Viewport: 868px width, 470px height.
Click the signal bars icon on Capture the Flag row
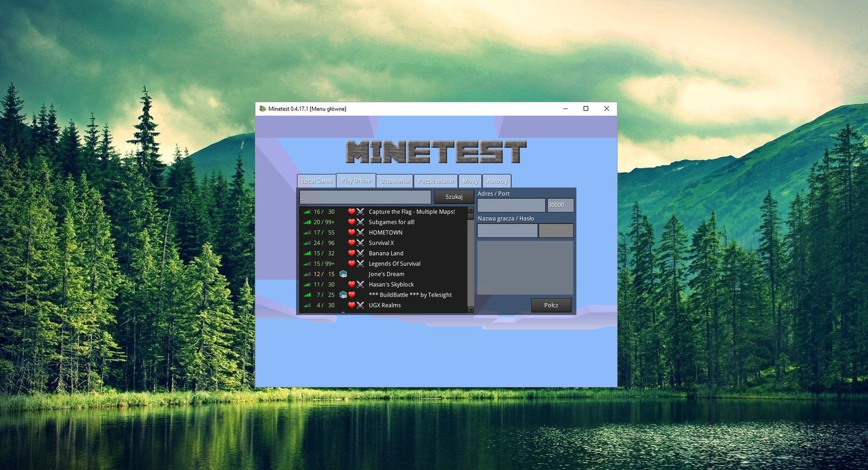(307, 212)
